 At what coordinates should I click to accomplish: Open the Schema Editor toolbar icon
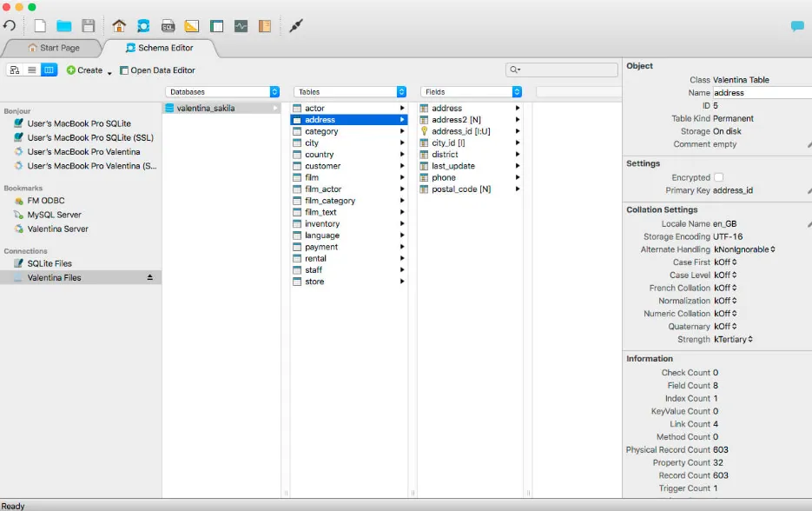(x=143, y=25)
